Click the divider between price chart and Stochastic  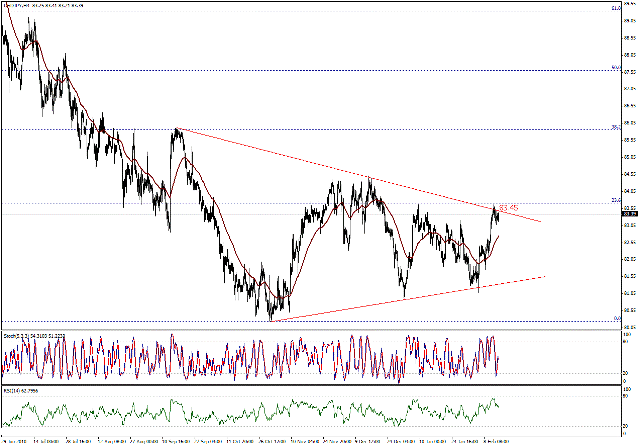(300, 327)
